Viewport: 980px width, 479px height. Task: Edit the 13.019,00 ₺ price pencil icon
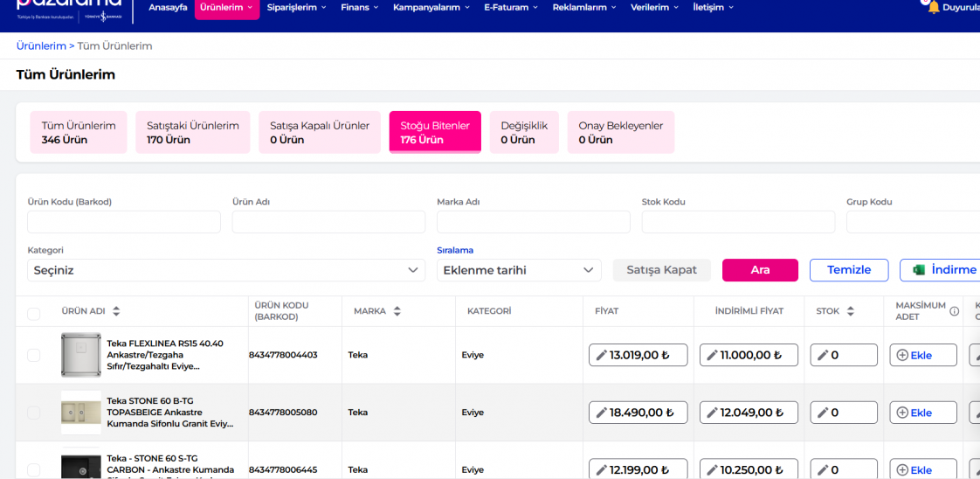[601, 355]
